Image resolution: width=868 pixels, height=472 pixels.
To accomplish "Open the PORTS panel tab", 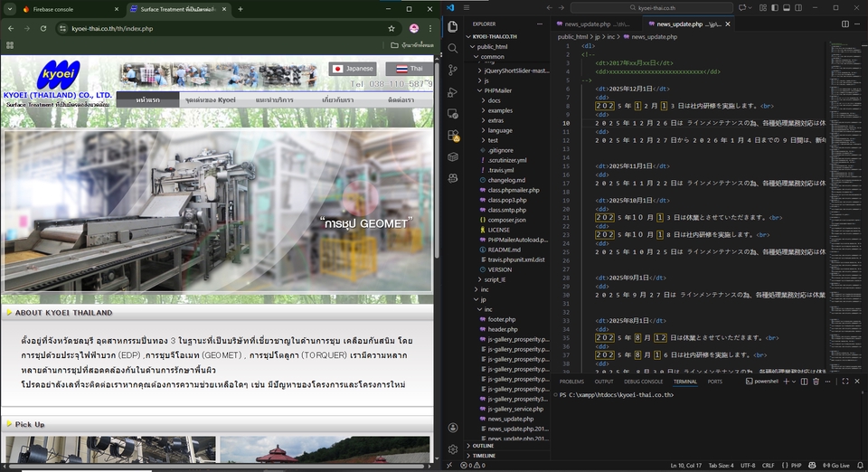I will (x=714, y=382).
